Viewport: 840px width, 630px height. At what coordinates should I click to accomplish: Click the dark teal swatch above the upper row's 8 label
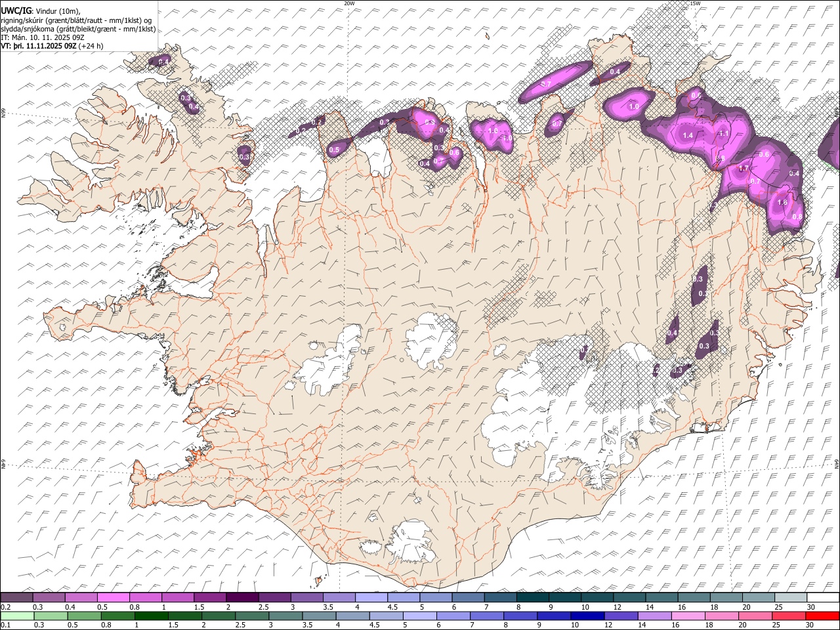(x=533, y=597)
